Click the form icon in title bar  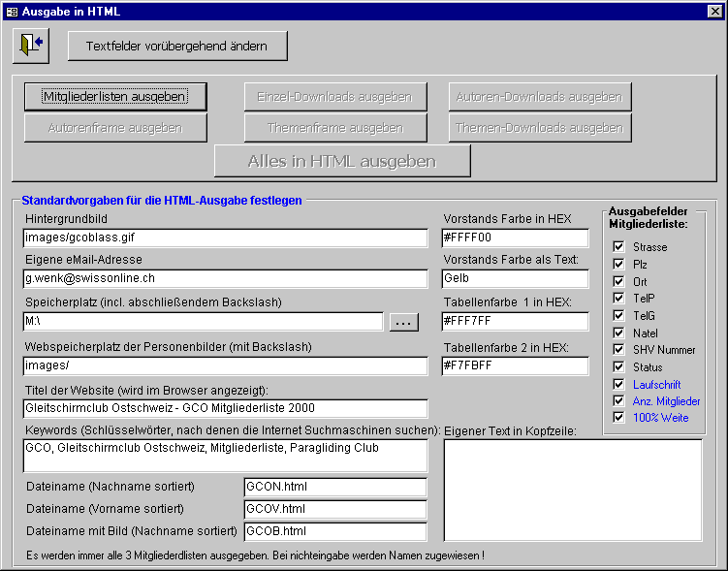point(12,11)
